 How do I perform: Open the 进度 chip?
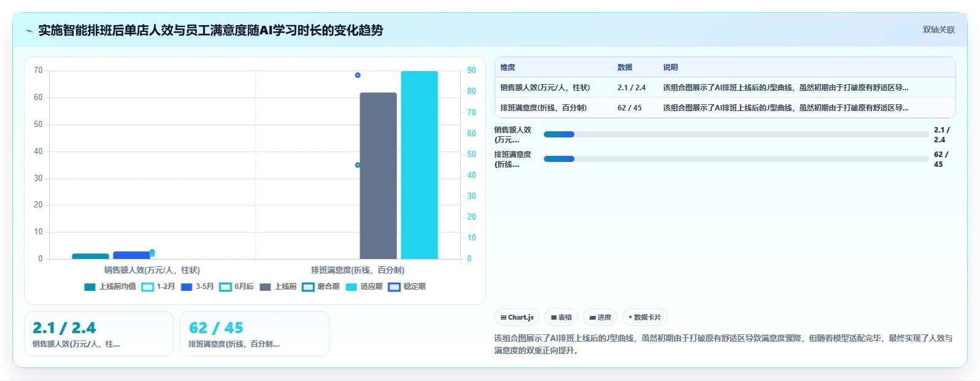click(600, 317)
